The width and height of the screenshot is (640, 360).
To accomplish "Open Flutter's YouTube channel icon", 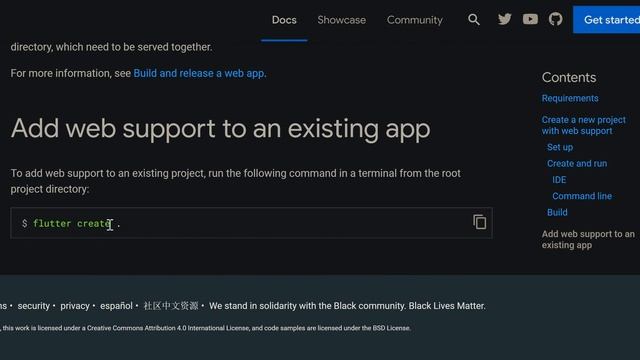I will [530, 19].
